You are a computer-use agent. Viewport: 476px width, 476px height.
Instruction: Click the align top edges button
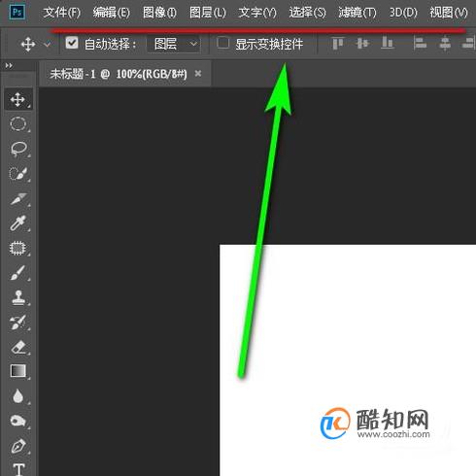coord(337,43)
